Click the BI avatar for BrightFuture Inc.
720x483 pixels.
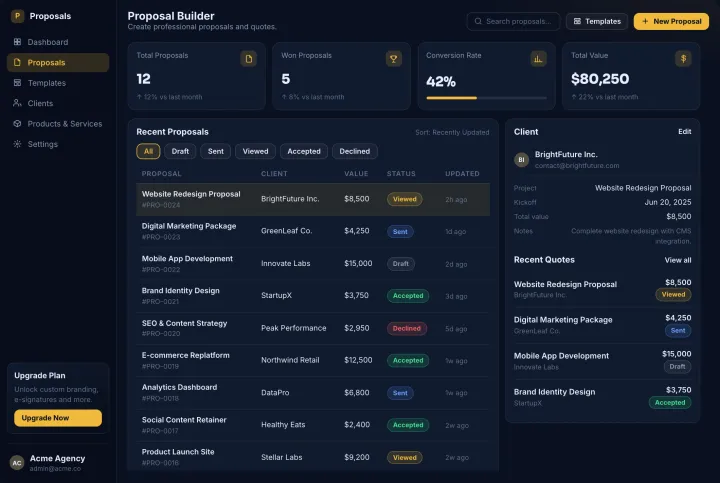(x=521, y=160)
